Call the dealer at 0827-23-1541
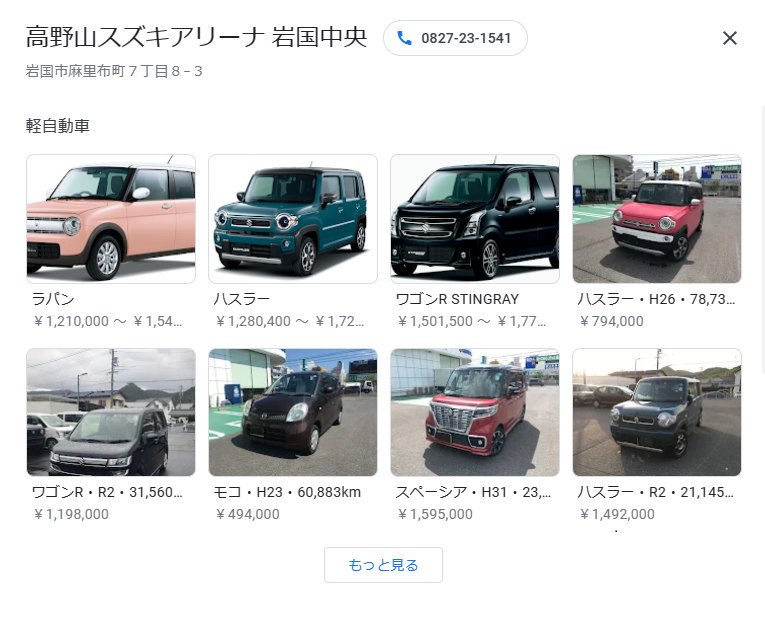This screenshot has height=621, width=765. pos(455,38)
